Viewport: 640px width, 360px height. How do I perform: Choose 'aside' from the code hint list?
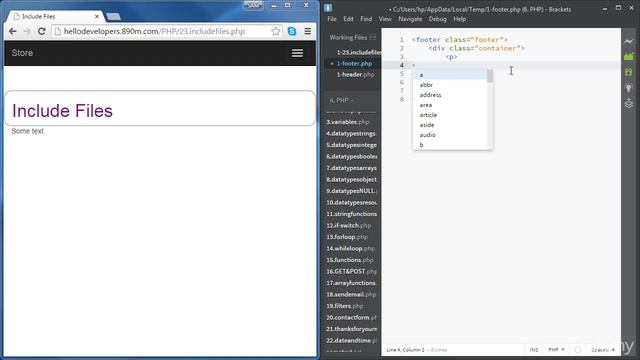(x=450, y=125)
